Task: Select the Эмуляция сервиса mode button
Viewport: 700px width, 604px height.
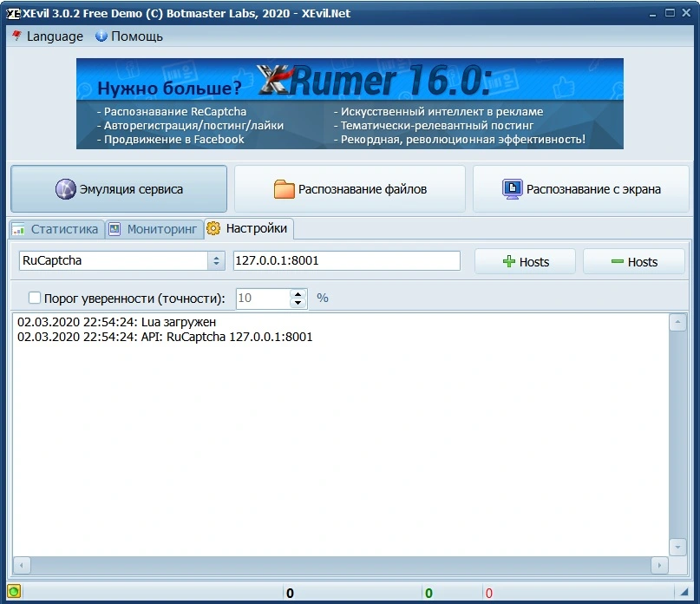Action: (x=119, y=189)
